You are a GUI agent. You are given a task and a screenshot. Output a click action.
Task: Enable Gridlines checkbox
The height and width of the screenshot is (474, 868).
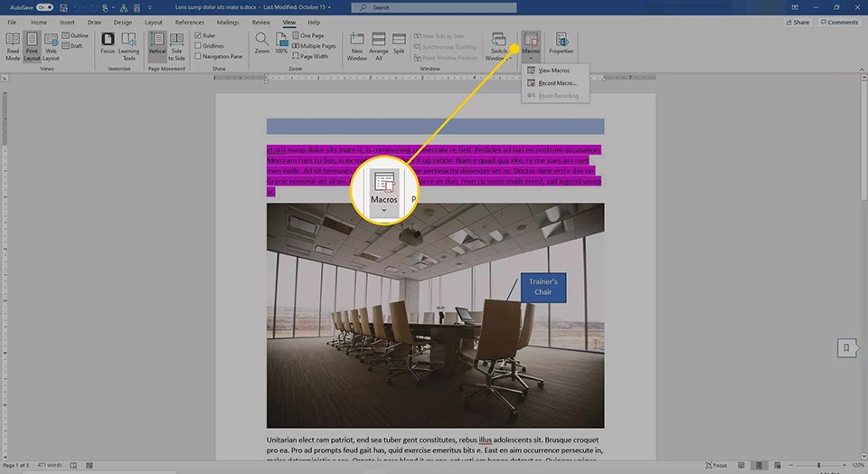point(198,46)
